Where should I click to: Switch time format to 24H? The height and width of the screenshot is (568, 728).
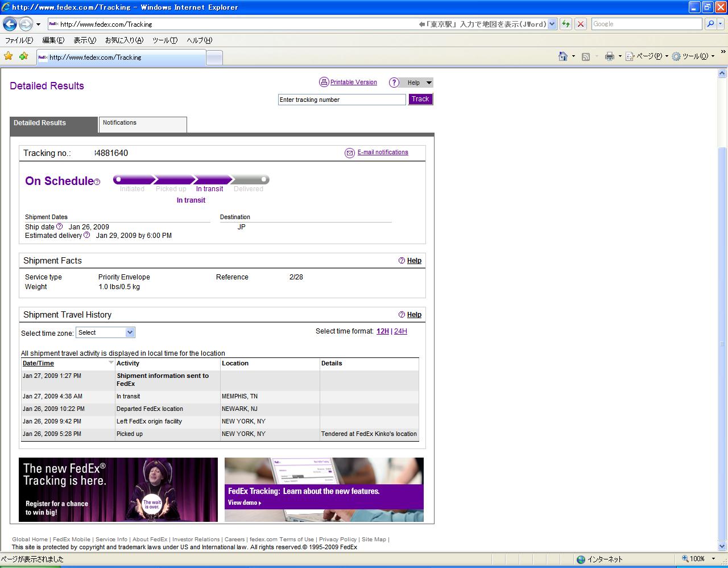tap(400, 331)
